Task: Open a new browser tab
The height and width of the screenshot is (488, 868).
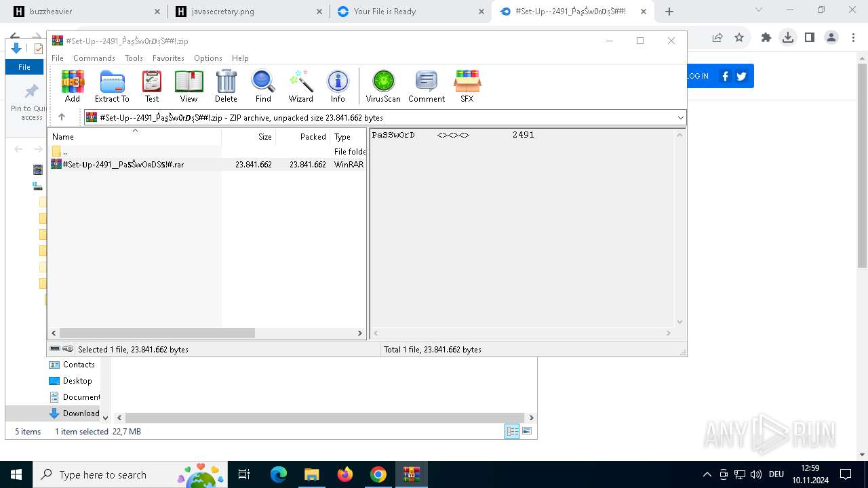Action: 669,12
